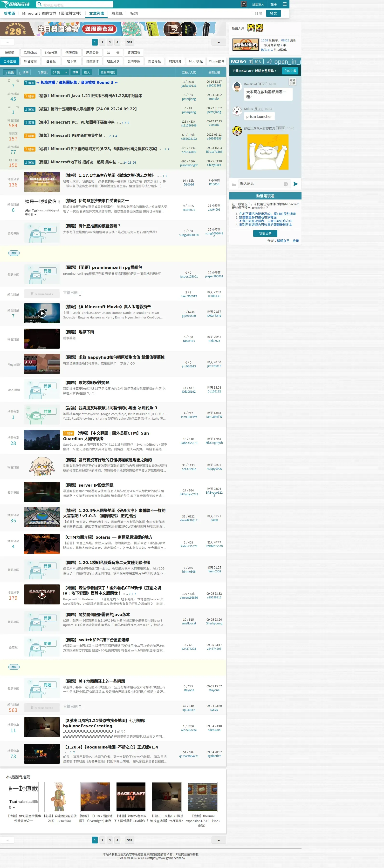Screen dimensions: 384x868
Task: Open the thermal expansion recommended thumbnail
Action: tap(202, 796)
